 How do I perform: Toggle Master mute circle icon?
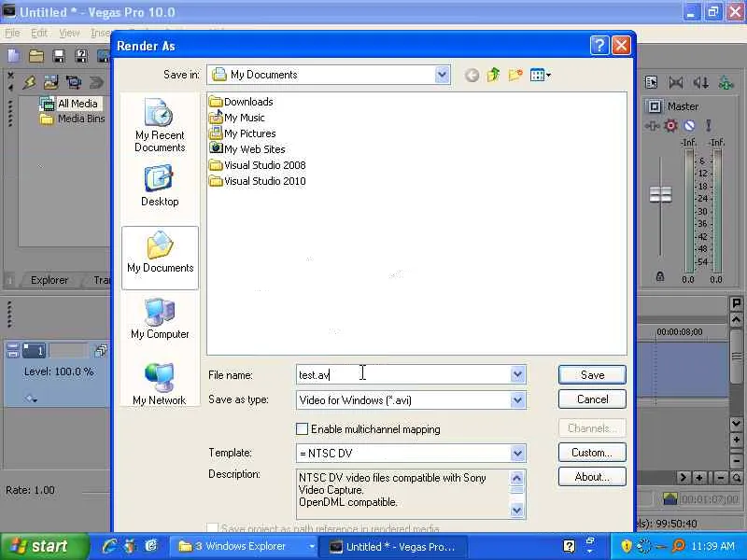[x=689, y=125]
